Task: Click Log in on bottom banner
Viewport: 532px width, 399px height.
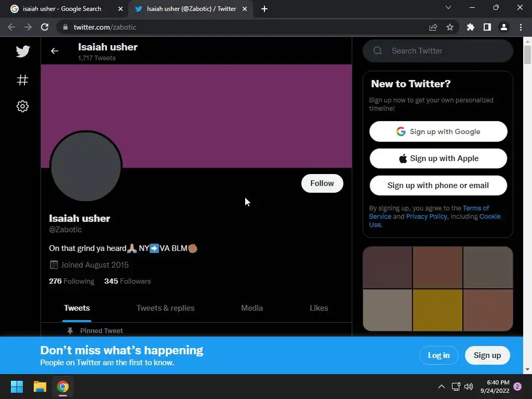Action: pos(438,355)
